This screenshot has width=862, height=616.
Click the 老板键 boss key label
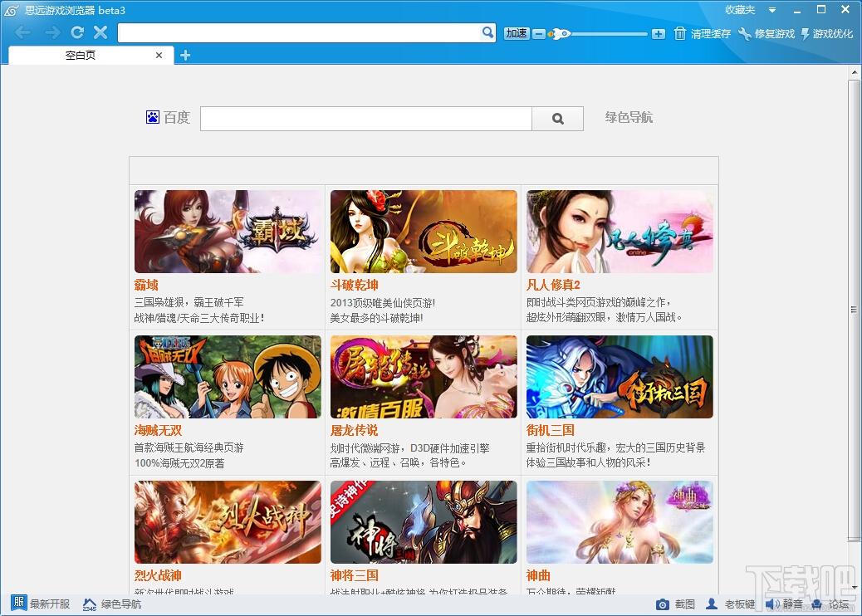(x=739, y=604)
